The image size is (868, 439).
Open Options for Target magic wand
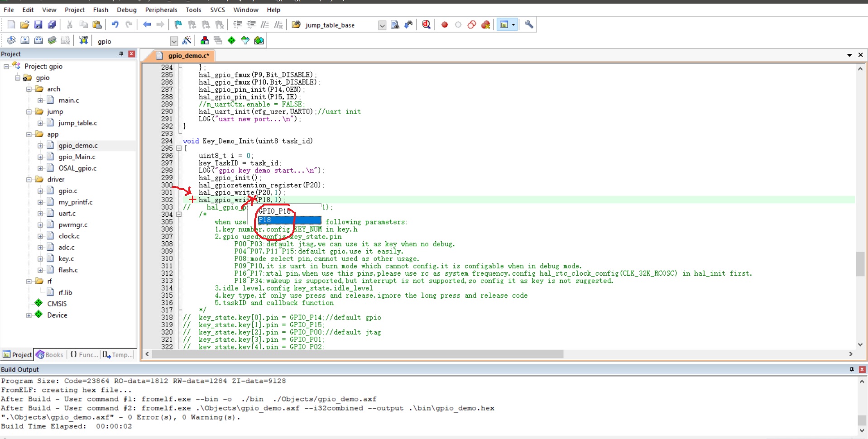click(x=187, y=41)
